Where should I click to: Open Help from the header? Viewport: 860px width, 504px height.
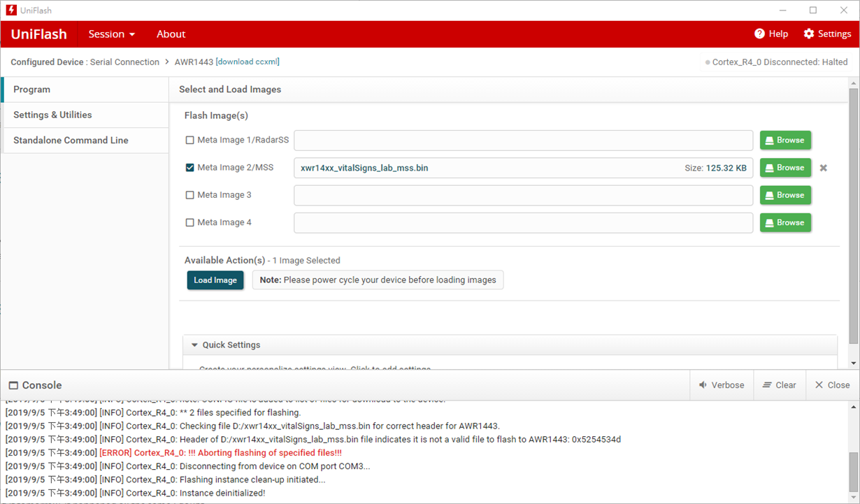click(x=771, y=34)
